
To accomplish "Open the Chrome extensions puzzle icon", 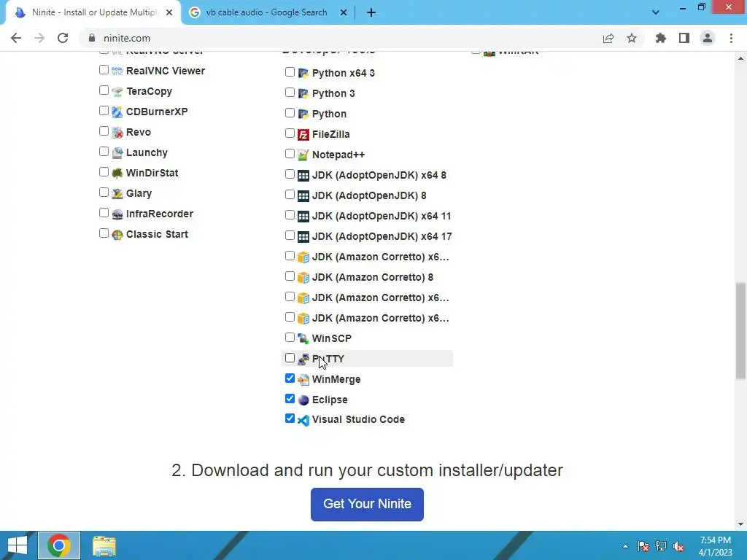I will [660, 38].
